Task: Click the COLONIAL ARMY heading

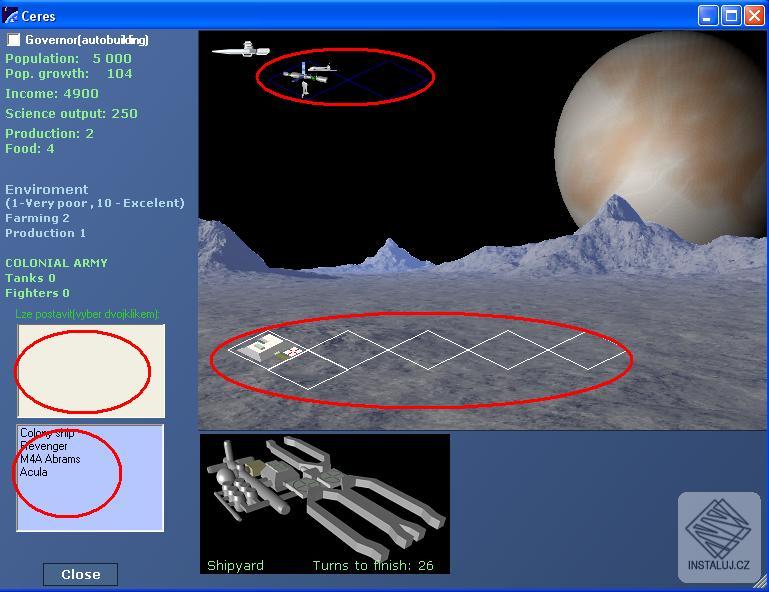Action: coord(56,263)
